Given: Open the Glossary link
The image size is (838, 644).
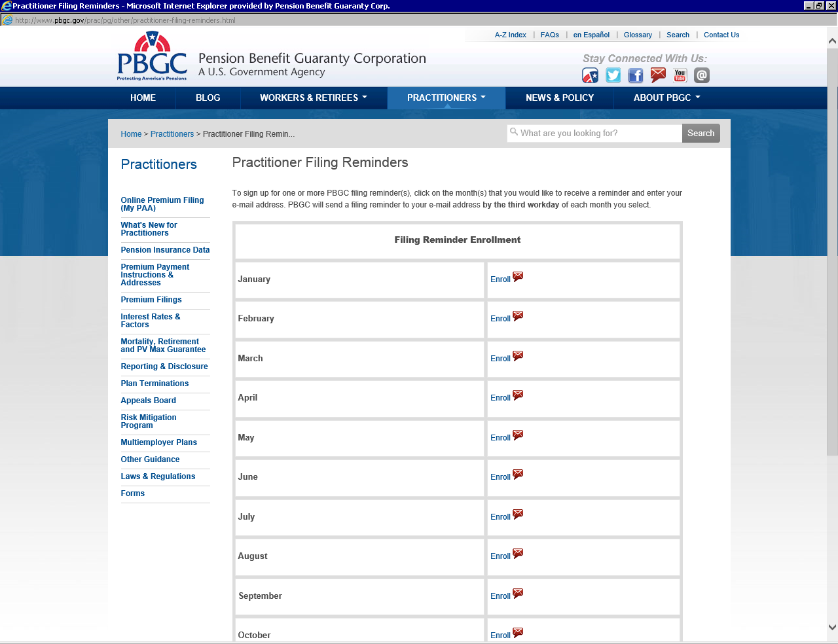Looking at the screenshot, I should (638, 35).
